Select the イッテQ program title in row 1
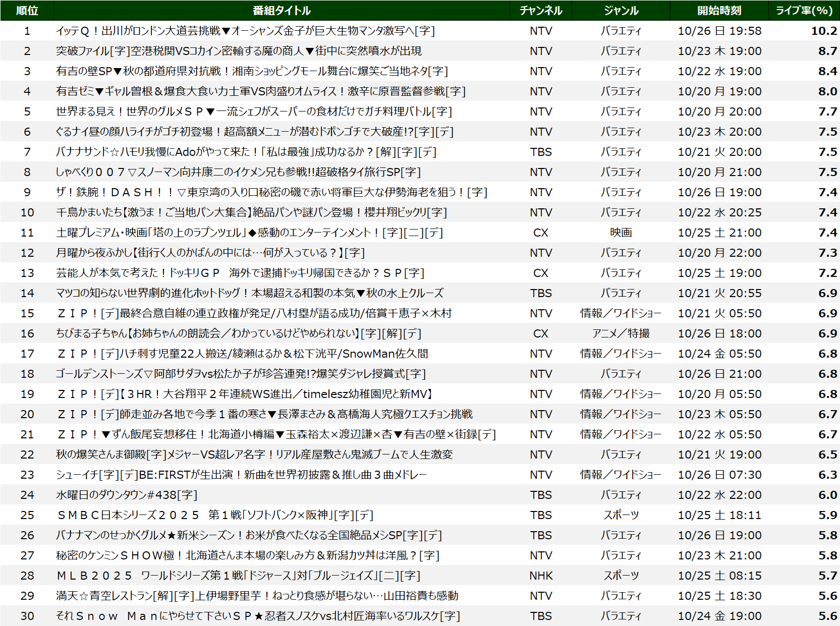The height and width of the screenshot is (626, 840). click(245, 31)
